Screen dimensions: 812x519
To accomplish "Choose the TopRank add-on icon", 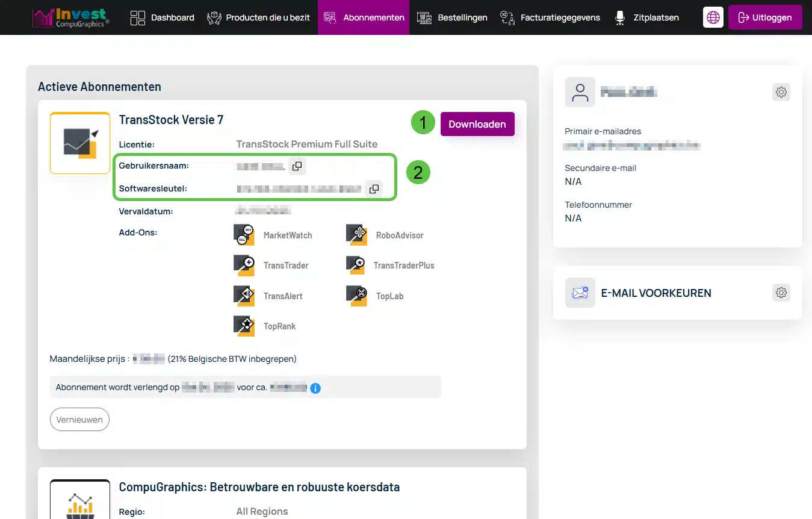I will pyautogui.click(x=244, y=326).
